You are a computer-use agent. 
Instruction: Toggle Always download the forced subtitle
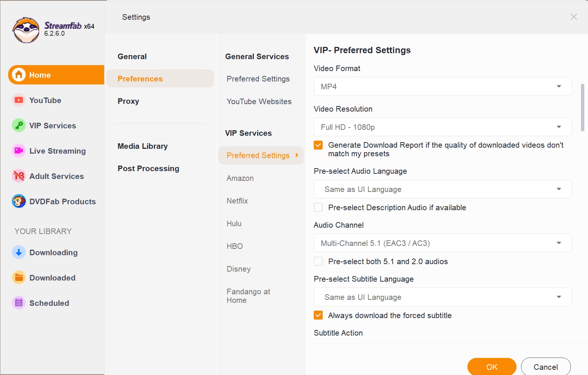click(x=318, y=315)
